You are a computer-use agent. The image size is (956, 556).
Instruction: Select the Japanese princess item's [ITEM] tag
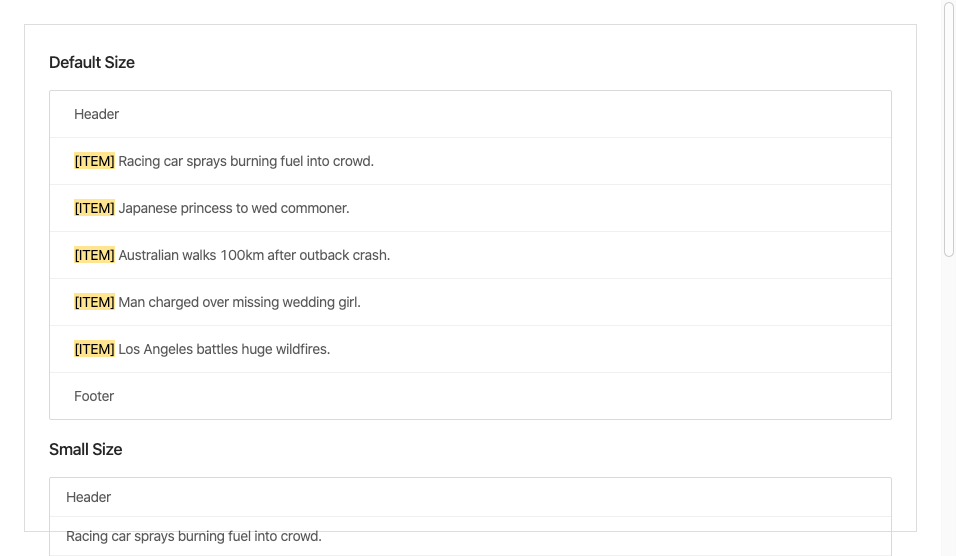pyautogui.click(x=94, y=208)
